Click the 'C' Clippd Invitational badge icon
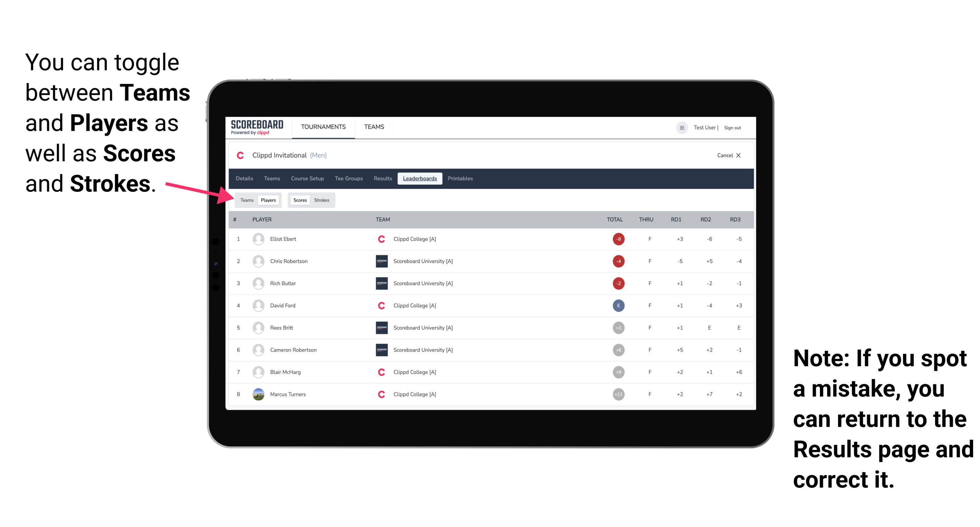This screenshot has height=527, width=980. click(239, 155)
